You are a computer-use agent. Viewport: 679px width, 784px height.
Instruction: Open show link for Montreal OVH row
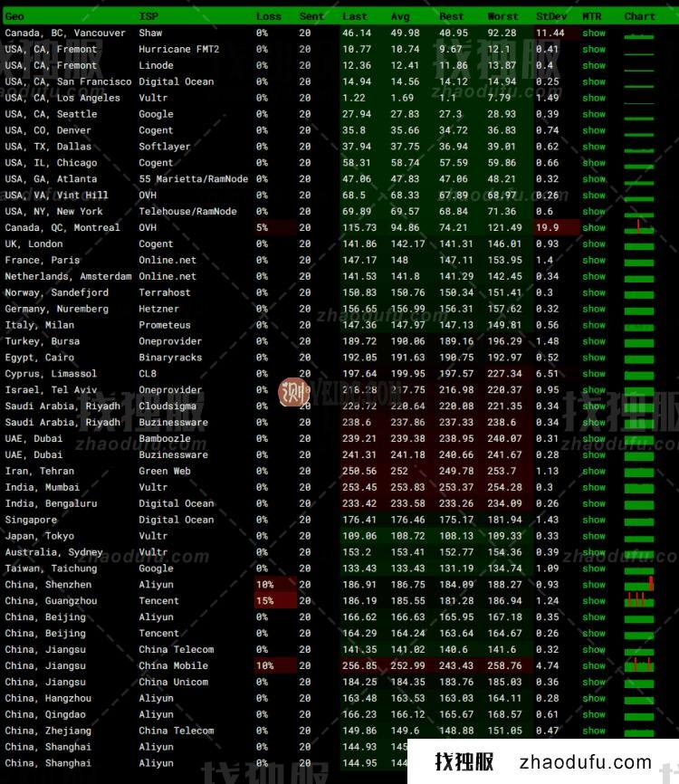coord(594,227)
